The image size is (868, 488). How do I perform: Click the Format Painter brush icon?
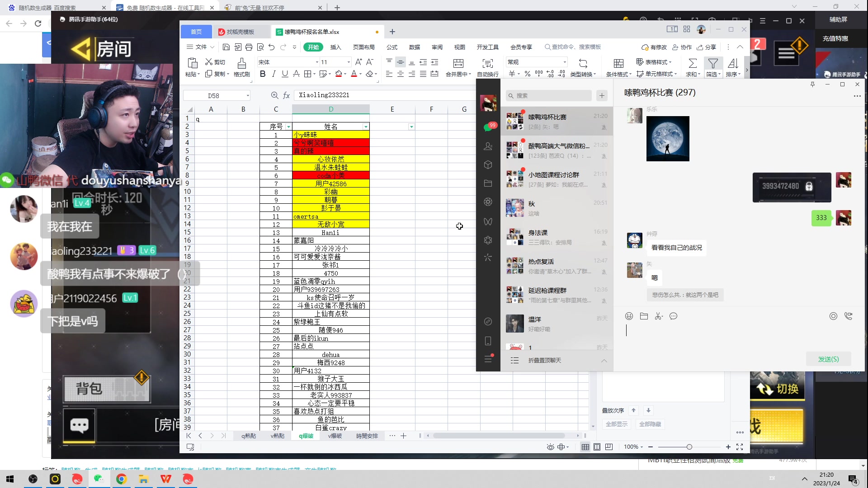click(242, 63)
